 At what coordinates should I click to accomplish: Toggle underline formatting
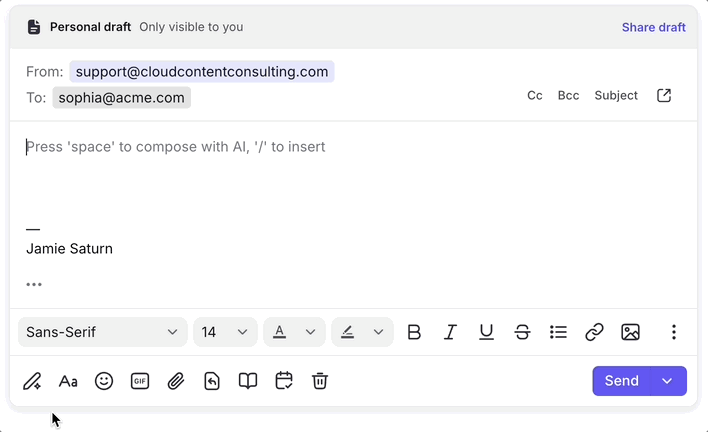pos(486,332)
